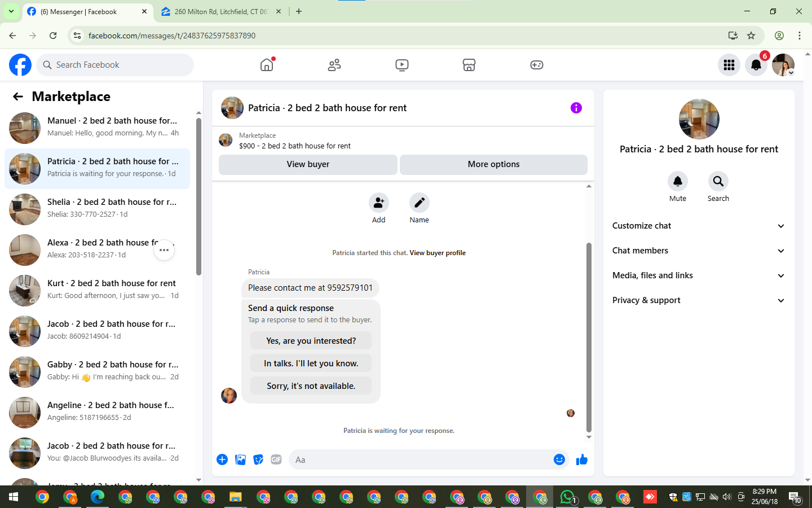Viewport: 812px width, 508px height.
Task: Open the three-dot menu on Alexa chat
Action: tap(164, 250)
